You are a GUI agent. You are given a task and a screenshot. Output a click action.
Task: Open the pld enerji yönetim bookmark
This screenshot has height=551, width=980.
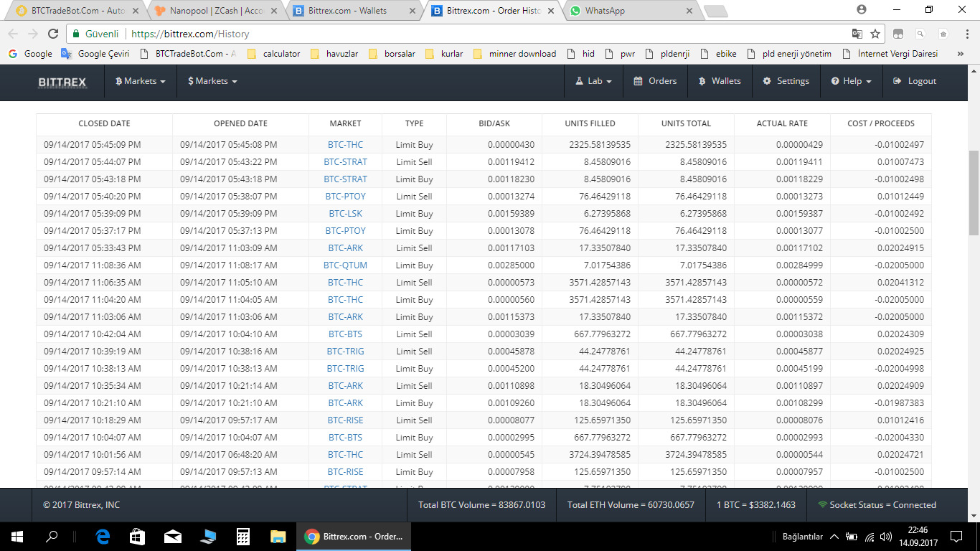789,54
